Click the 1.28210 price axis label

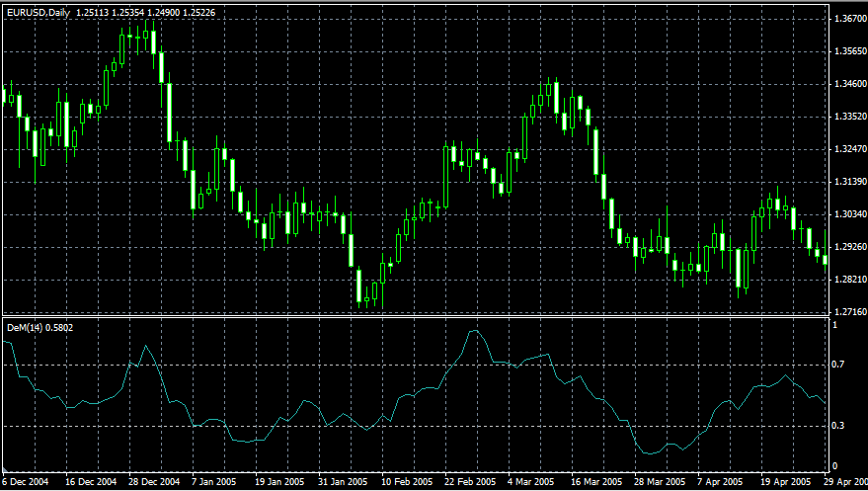[850, 280]
